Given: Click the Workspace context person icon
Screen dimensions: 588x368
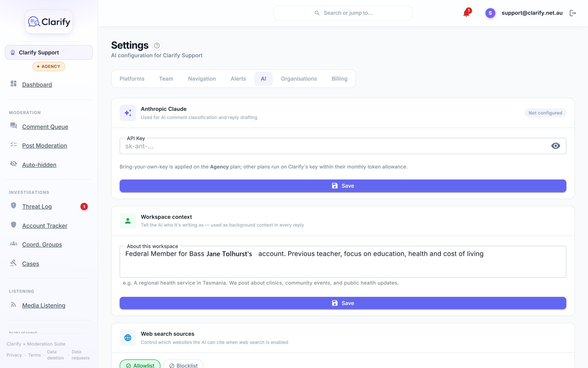Looking at the screenshot, I should tap(128, 221).
